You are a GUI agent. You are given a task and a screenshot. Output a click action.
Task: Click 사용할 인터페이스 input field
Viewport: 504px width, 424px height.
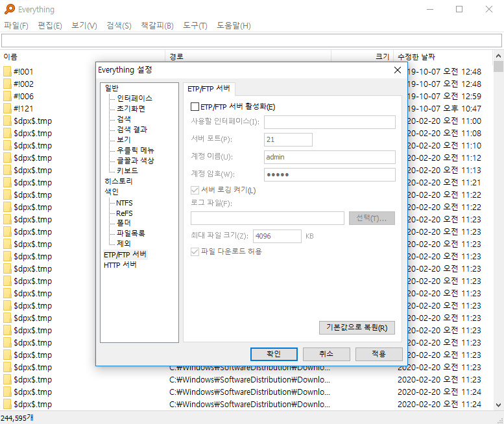point(330,122)
